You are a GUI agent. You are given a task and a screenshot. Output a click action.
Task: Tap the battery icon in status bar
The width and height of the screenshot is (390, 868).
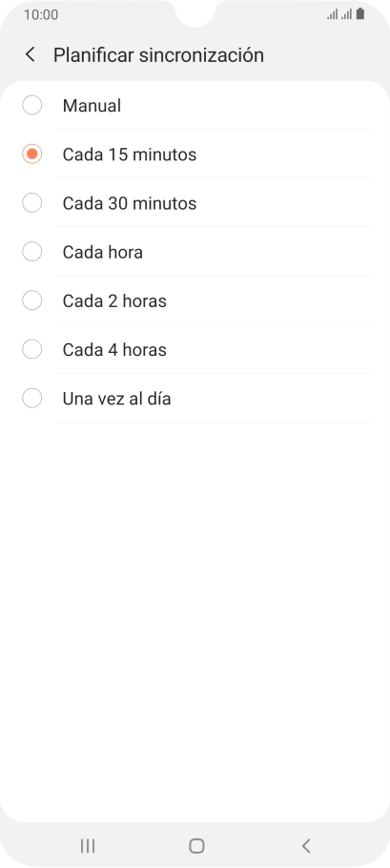[360, 14]
